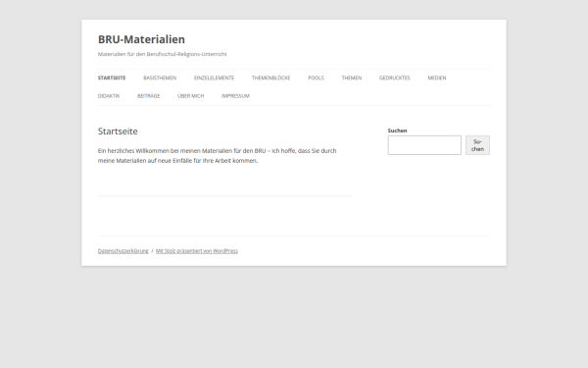This screenshot has height=368, width=588.
Task: Open the Beiträge navigation item
Action: [x=149, y=96]
